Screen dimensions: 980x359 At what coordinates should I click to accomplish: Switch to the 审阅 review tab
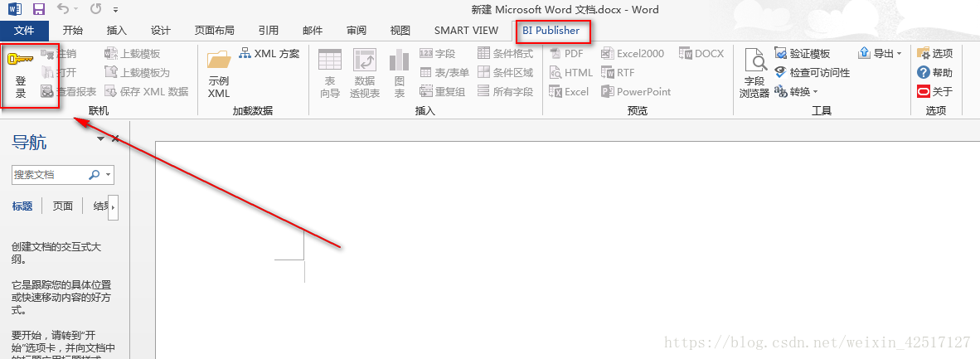pos(357,30)
